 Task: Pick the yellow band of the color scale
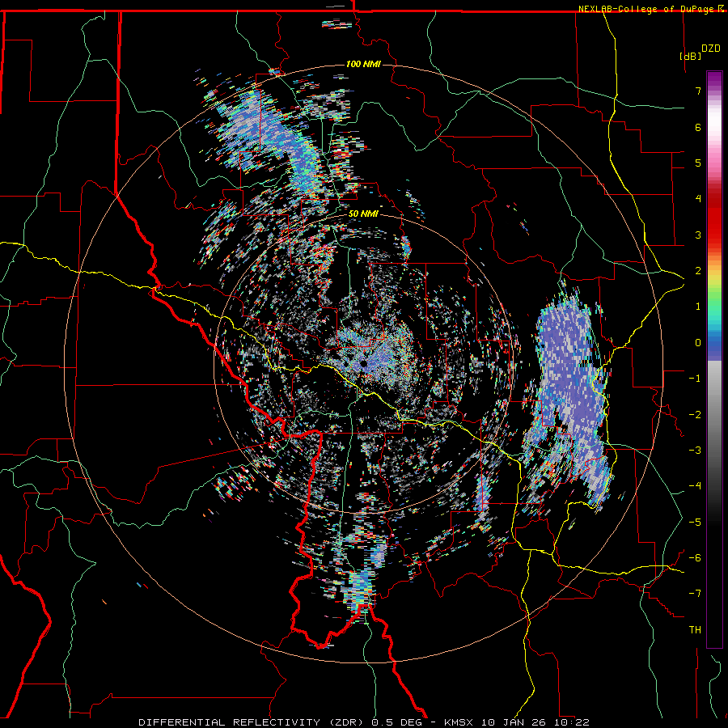(x=714, y=277)
